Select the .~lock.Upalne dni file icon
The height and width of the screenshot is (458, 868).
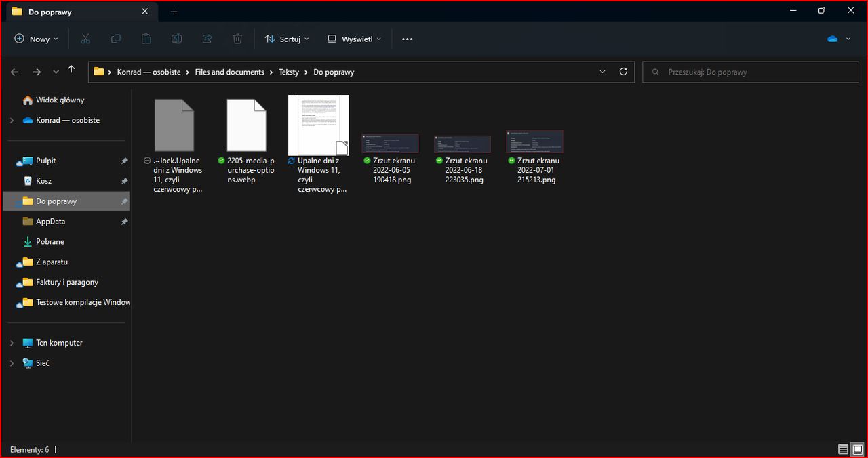point(174,125)
